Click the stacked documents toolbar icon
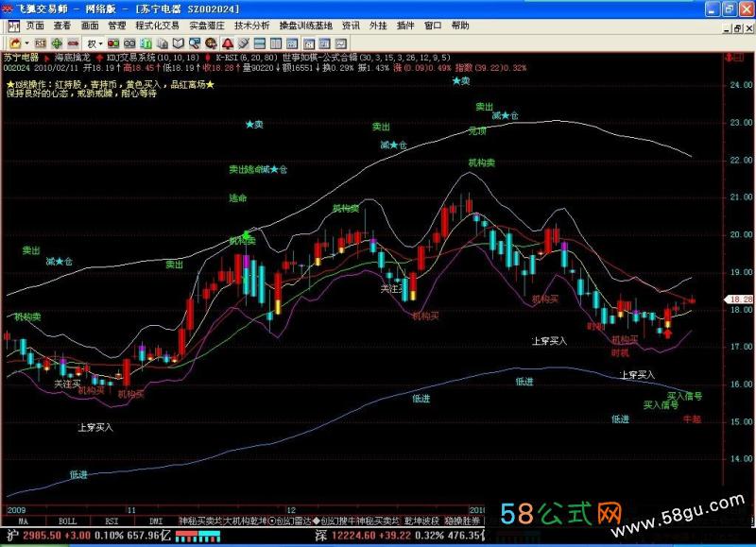Viewport: 756px width, 547px height. [163, 43]
